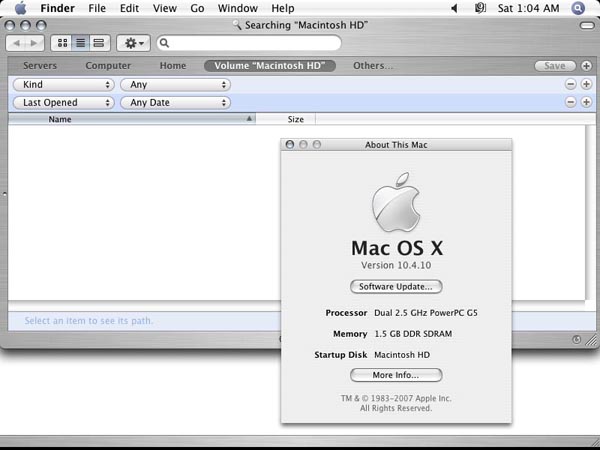Select the Home search scope

(173, 66)
